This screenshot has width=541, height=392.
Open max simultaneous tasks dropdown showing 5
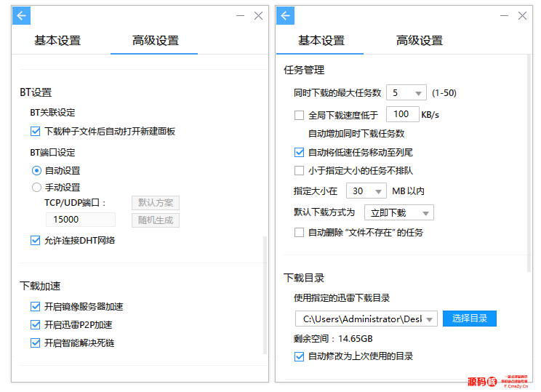pyautogui.click(x=406, y=92)
